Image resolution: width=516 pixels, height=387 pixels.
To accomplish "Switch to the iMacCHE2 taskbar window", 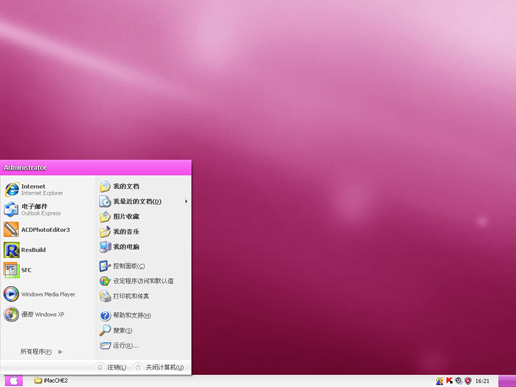I will [51, 380].
